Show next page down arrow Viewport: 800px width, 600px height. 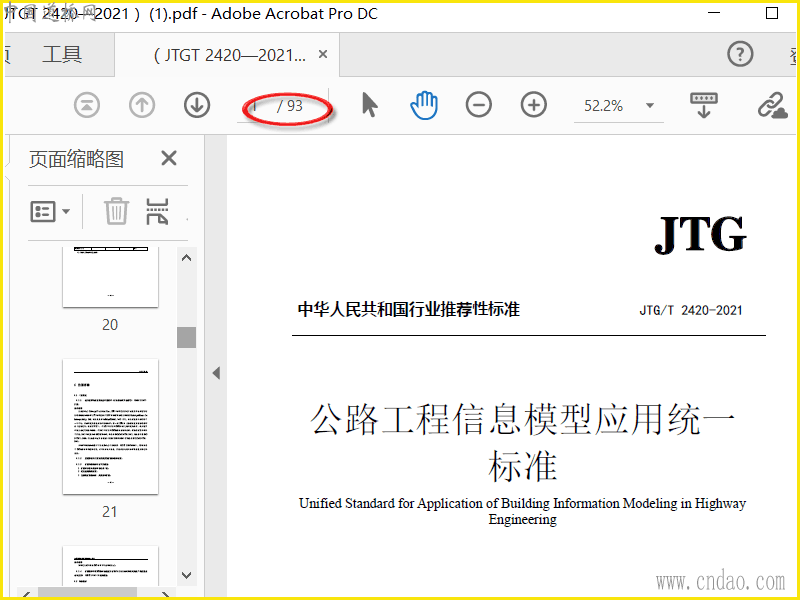197,106
